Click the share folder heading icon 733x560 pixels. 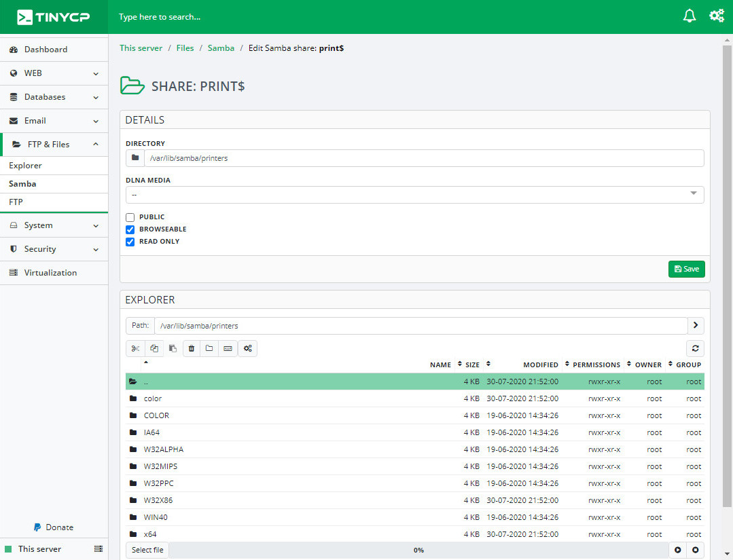(x=132, y=86)
